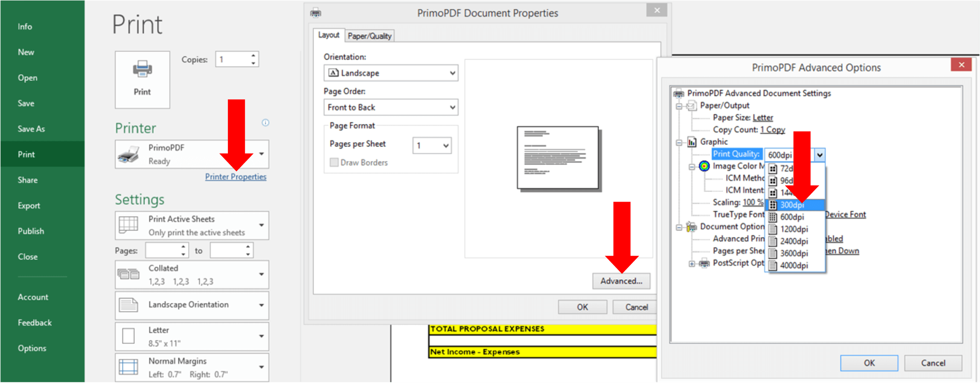
Task: Collapse the Graphic tree node
Action: (x=679, y=142)
